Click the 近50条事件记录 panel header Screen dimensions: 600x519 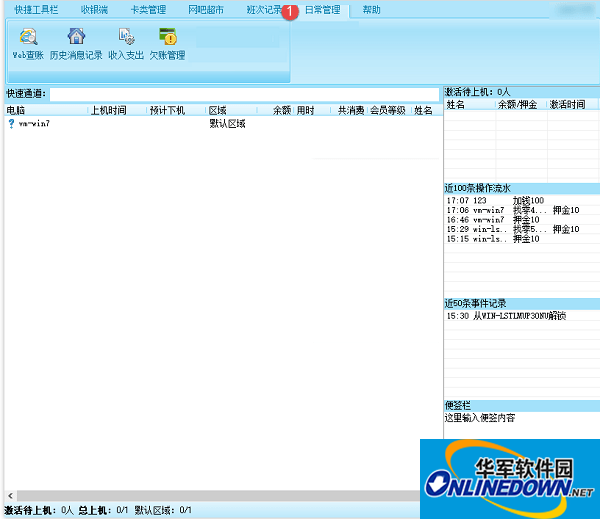coord(522,304)
